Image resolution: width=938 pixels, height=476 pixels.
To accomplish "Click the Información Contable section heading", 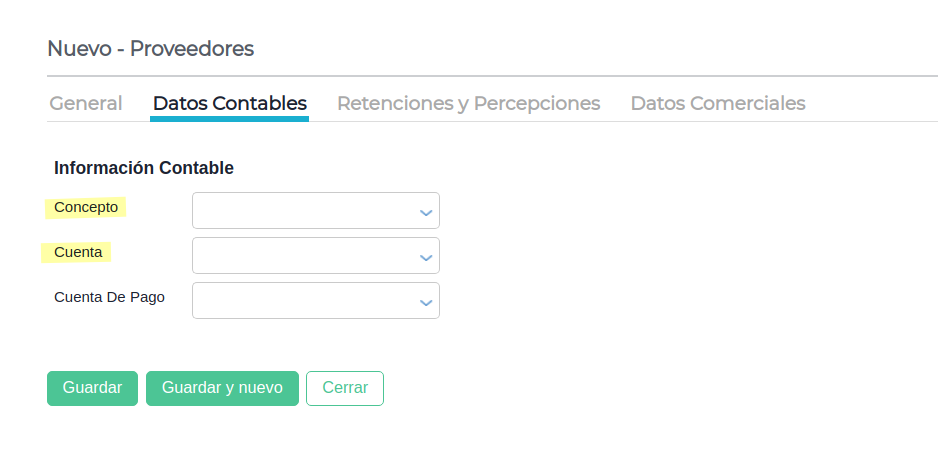I will (144, 168).
